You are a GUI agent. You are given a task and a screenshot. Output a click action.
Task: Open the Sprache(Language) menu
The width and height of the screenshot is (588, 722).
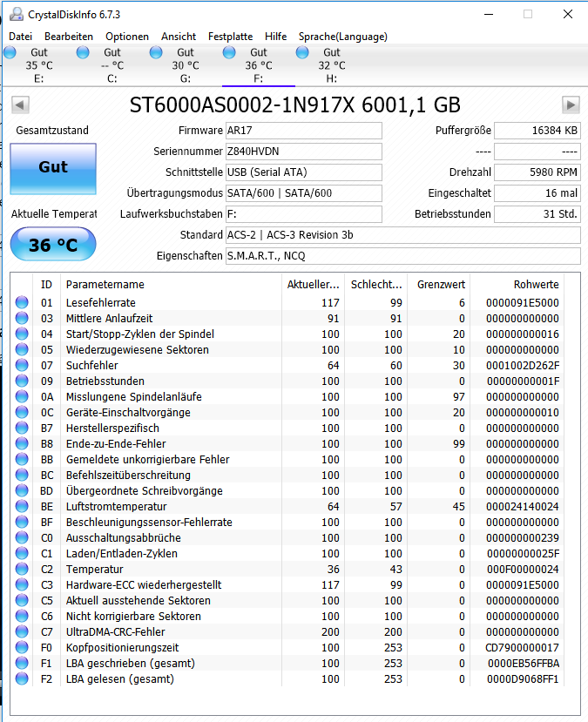tap(342, 37)
